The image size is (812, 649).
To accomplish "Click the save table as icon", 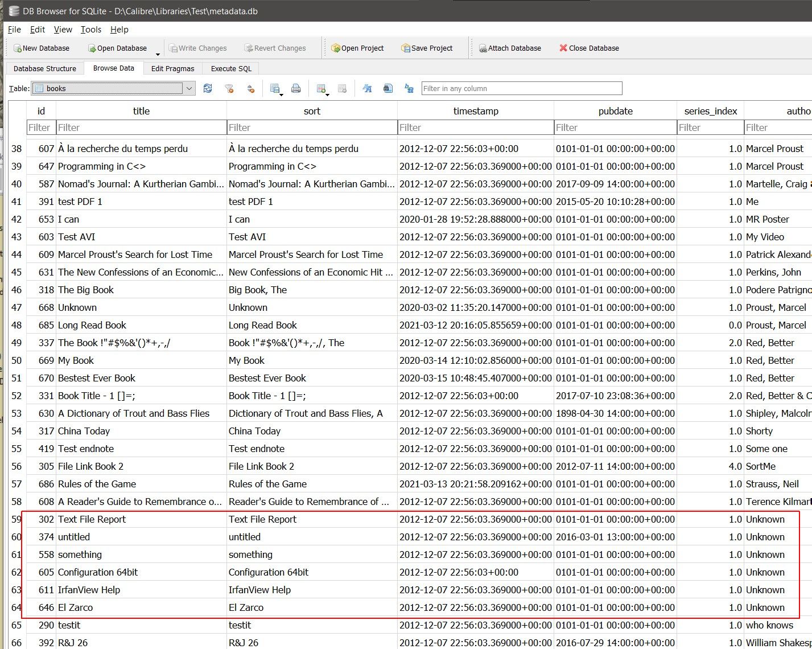I will point(275,88).
